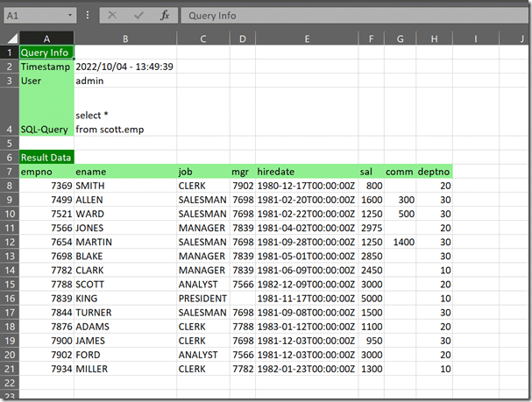Screen dimensions: 532x402
Task: Click the green Query Info cell
Action: coord(46,53)
